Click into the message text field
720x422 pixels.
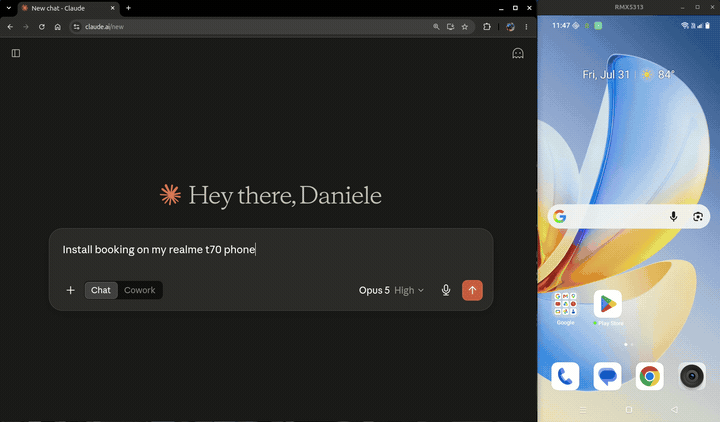tap(271, 250)
